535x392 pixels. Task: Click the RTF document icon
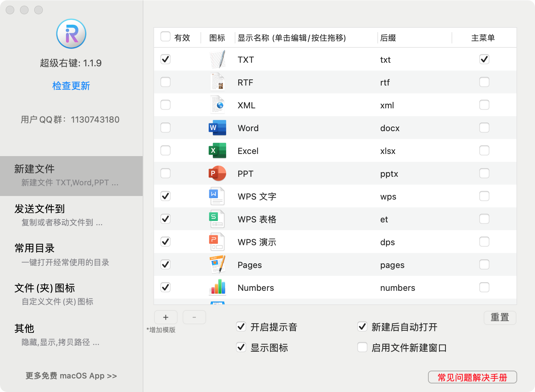tap(218, 82)
